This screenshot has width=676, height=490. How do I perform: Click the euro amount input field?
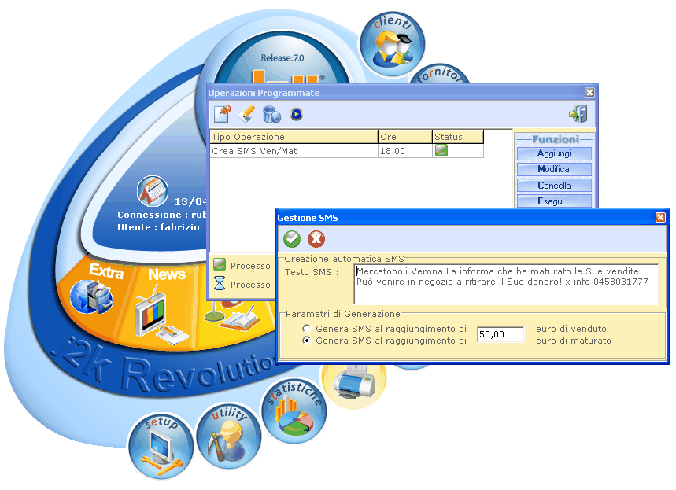click(500, 334)
